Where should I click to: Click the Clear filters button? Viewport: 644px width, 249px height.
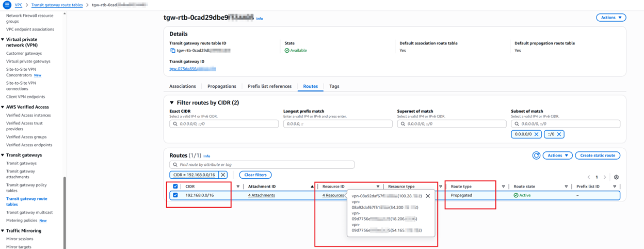(x=255, y=175)
